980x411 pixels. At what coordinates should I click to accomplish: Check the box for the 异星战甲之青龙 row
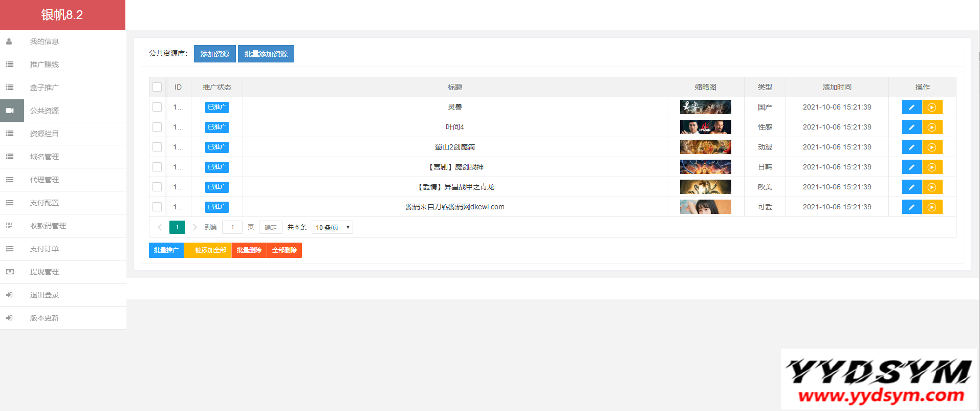click(157, 187)
